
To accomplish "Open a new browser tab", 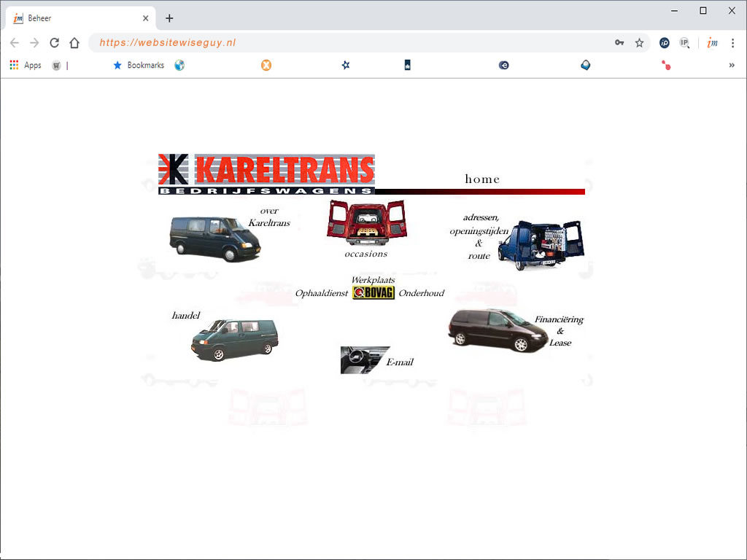I will pyautogui.click(x=169, y=18).
